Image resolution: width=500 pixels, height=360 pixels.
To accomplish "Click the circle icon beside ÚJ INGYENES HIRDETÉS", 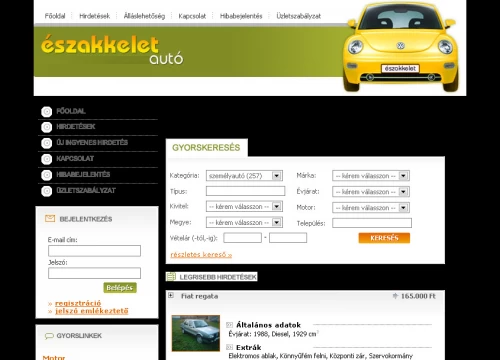I will coord(47,143).
